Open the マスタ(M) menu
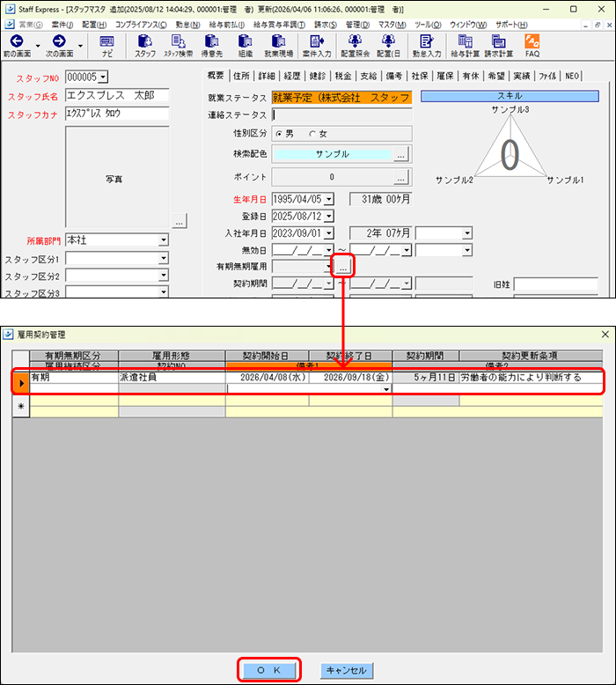The height and width of the screenshot is (685, 616). pyautogui.click(x=392, y=25)
